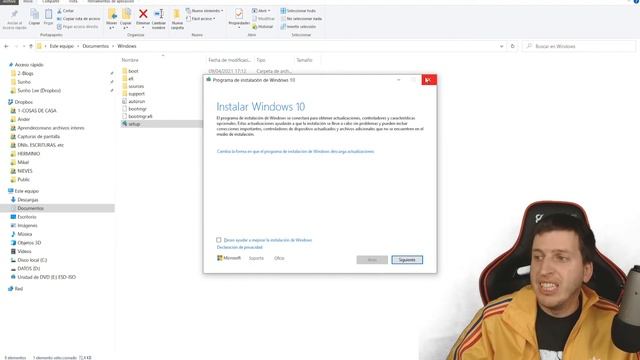The width and height of the screenshot is (640, 360).
Task: Click the back navigation arrow
Action: point(6,46)
